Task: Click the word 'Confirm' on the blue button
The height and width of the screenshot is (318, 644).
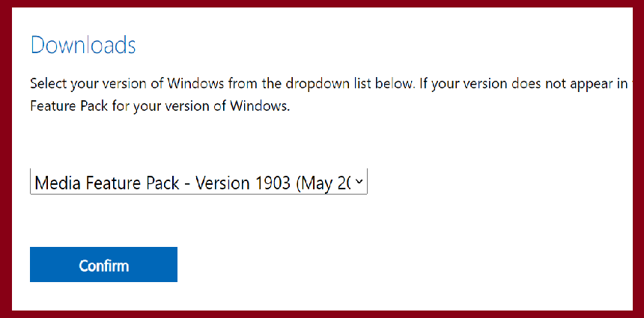Action: pos(104,266)
